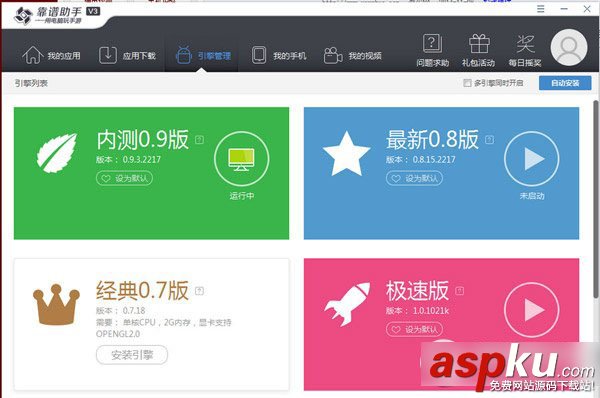Click the 运行中 status label
Viewport: 600px width, 398px height.
[242, 196]
